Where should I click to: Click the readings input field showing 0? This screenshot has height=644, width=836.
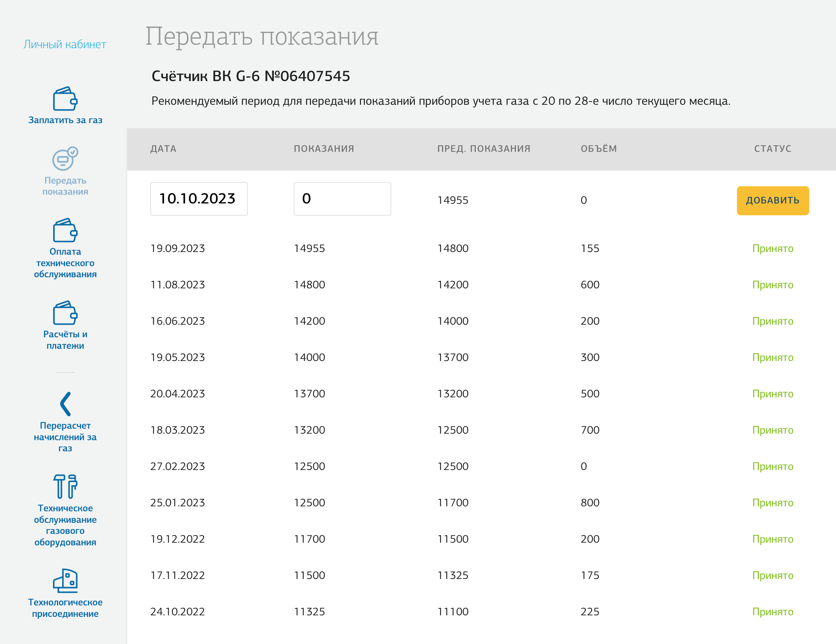(342, 199)
